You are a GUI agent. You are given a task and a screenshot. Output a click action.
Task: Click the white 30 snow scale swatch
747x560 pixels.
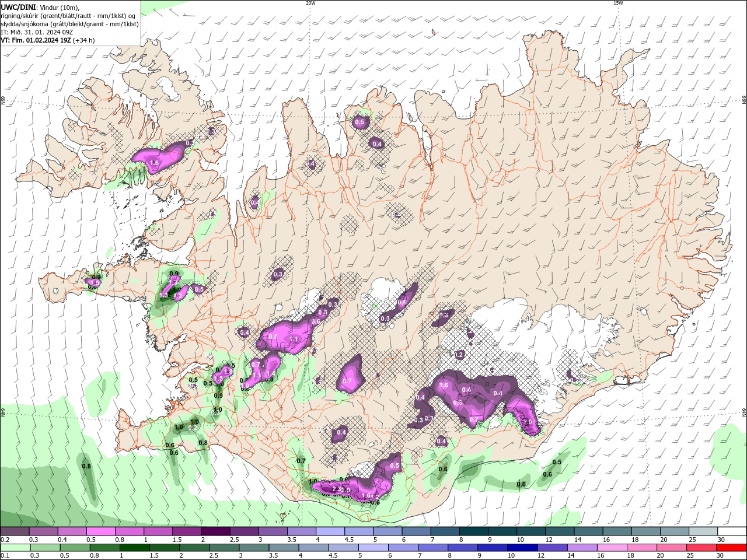click(732, 531)
